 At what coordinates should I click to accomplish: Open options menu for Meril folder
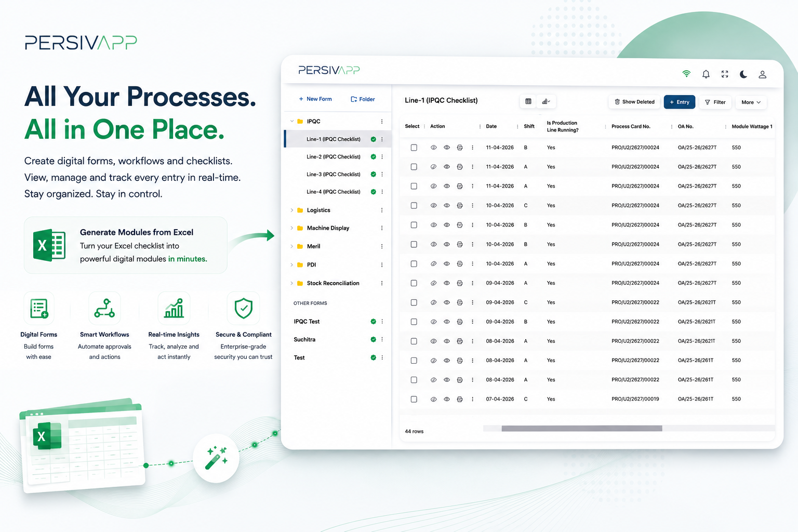point(381,246)
